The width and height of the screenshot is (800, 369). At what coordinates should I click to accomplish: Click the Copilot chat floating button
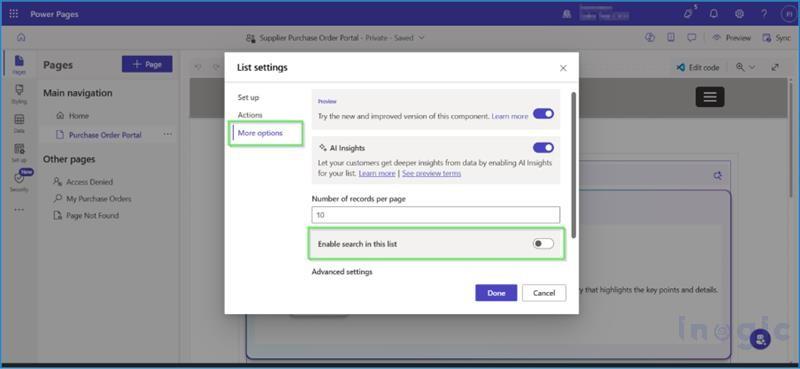[760, 339]
